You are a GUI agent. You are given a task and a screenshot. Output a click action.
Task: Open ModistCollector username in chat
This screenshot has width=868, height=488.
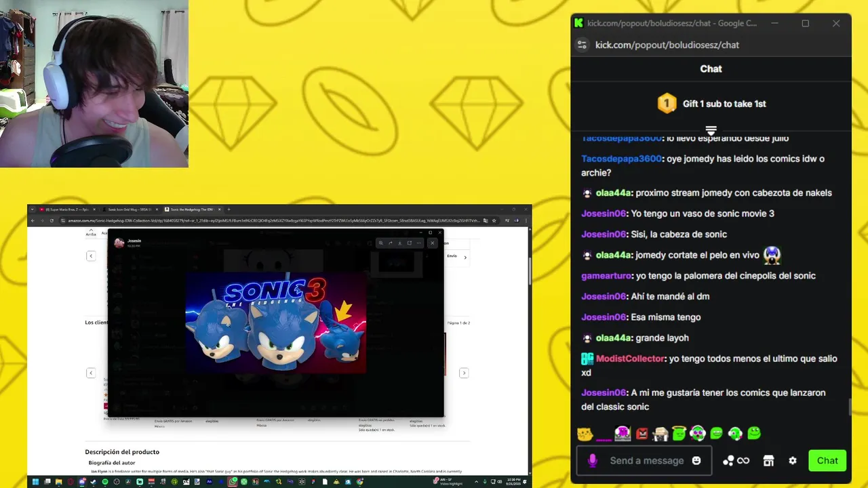click(631, 359)
